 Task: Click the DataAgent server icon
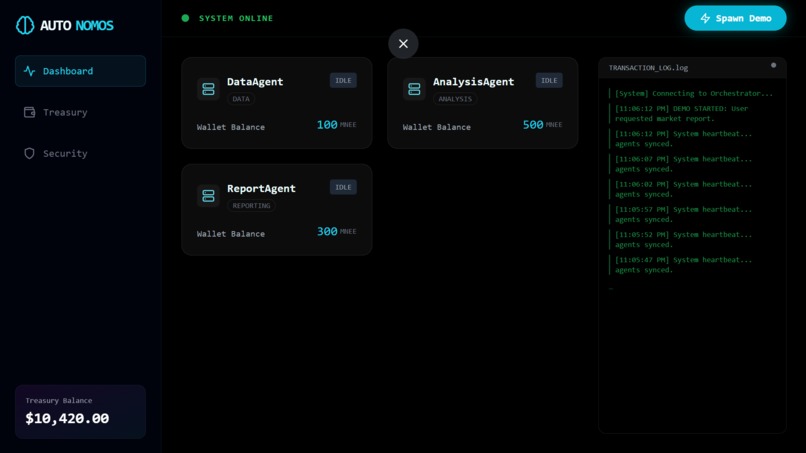pos(208,88)
